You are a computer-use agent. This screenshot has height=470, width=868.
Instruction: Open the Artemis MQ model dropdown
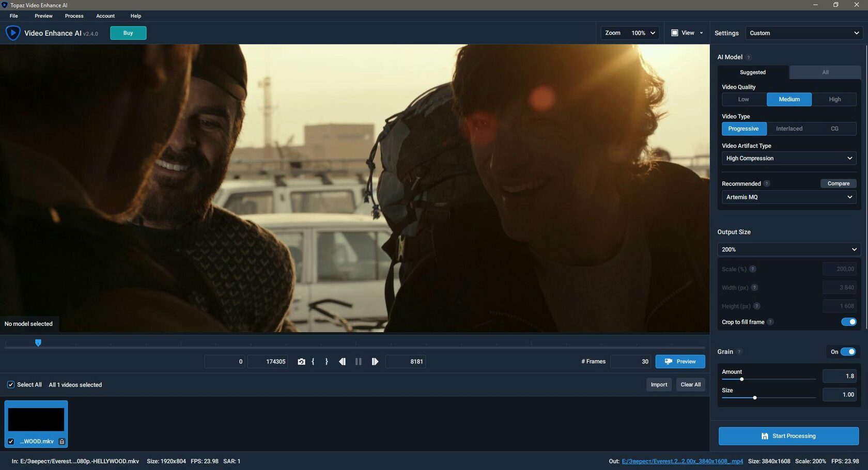click(x=788, y=197)
